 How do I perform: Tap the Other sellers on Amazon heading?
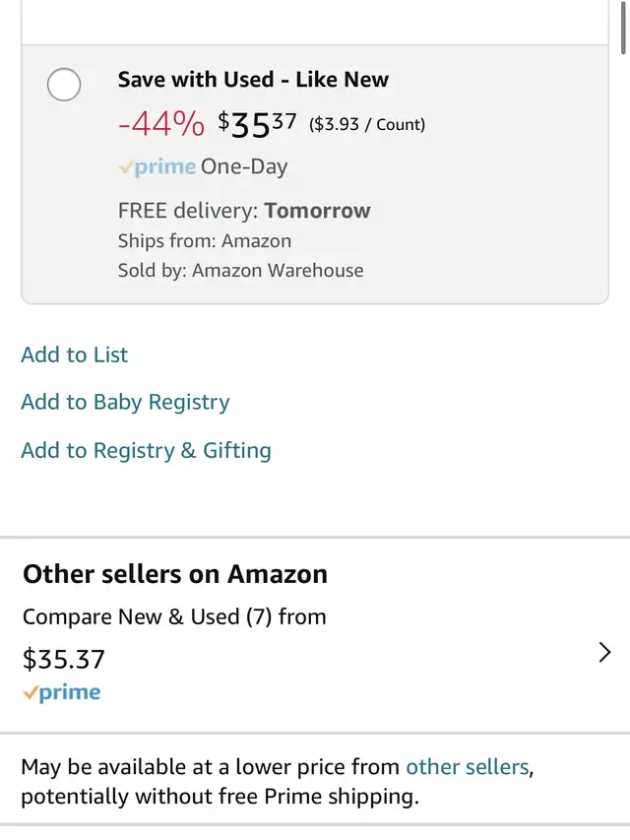coord(175,573)
